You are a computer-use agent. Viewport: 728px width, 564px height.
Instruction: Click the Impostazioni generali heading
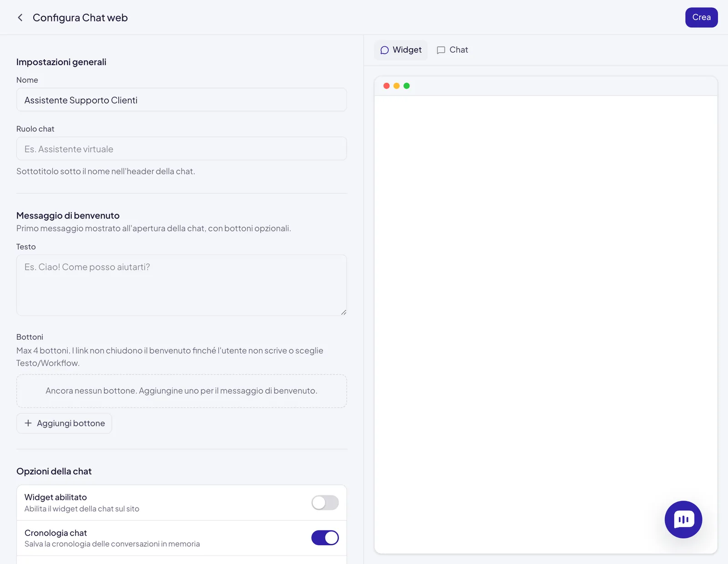pos(61,62)
